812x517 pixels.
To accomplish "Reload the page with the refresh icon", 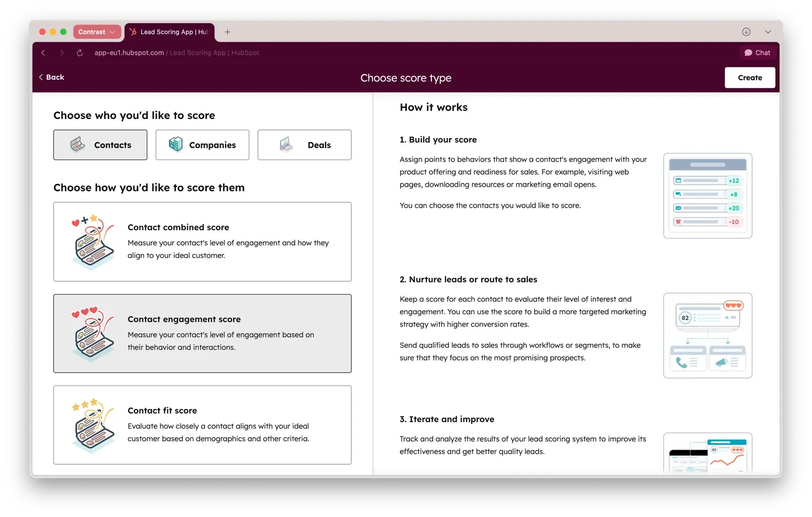I will click(x=80, y=52).
